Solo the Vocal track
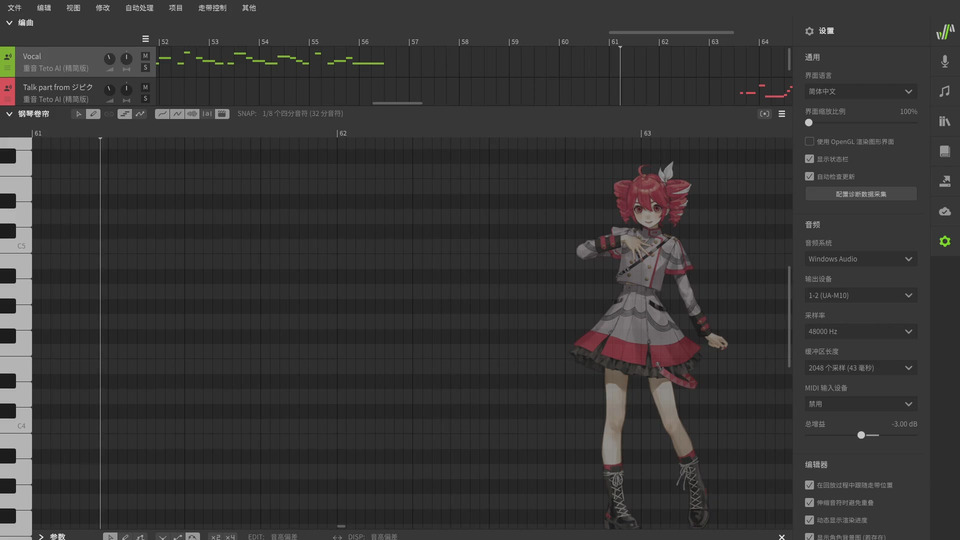Viewport: 960px width, 540px height. click(145, 67)
